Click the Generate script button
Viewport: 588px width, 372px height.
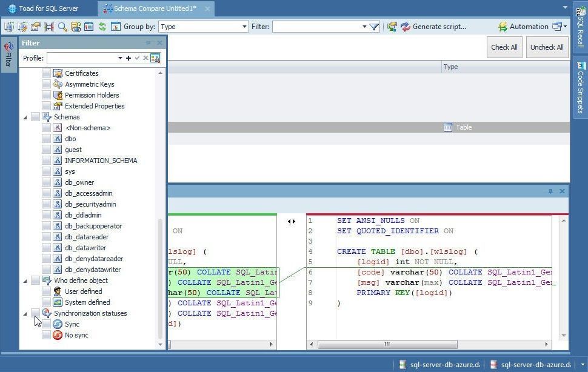433,27
